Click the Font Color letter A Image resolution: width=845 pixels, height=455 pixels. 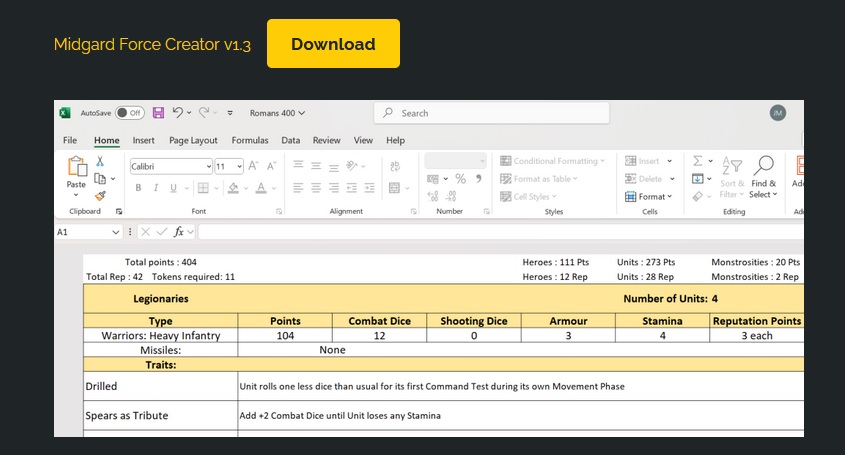click(261, 188)
